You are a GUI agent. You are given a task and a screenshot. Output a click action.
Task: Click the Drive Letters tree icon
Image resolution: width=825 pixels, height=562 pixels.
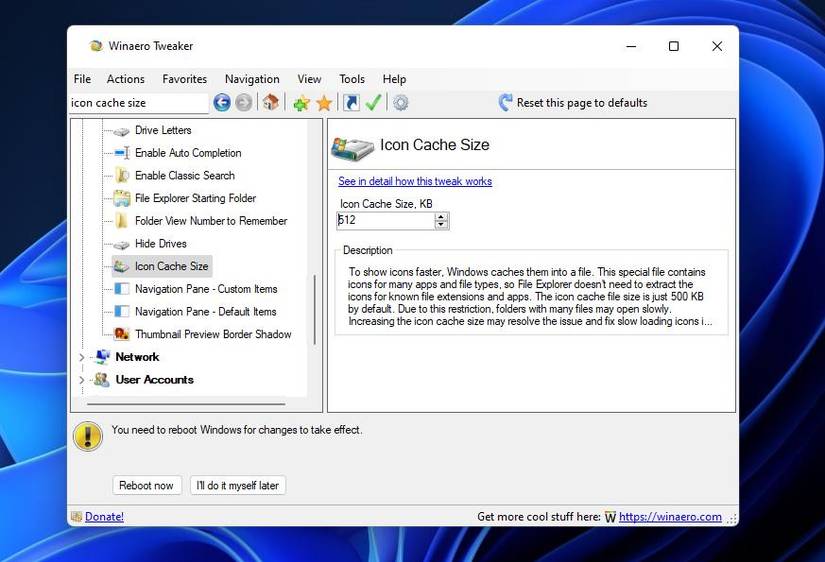[122, 131]
